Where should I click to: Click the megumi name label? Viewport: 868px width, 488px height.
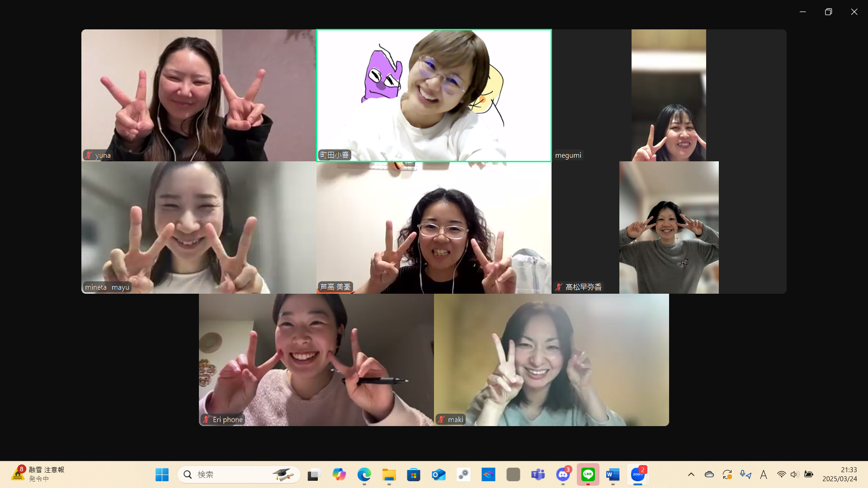pos(568,155)
